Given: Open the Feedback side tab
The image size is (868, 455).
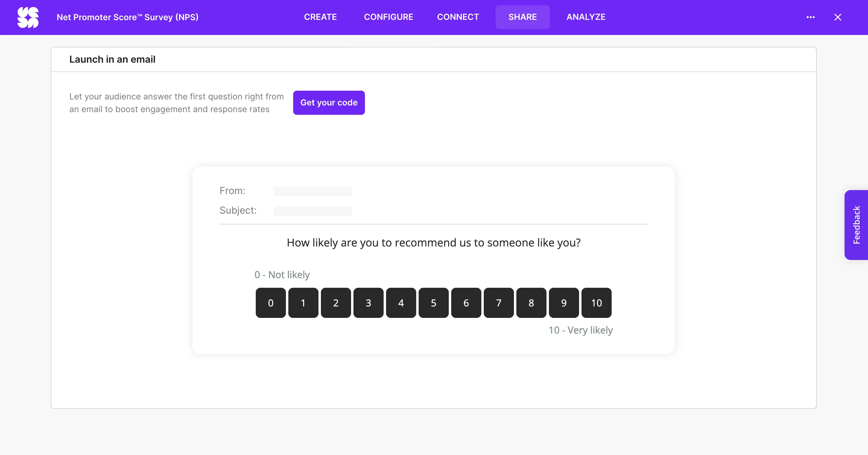Looking at the screenshot, I should coord(856,225).
